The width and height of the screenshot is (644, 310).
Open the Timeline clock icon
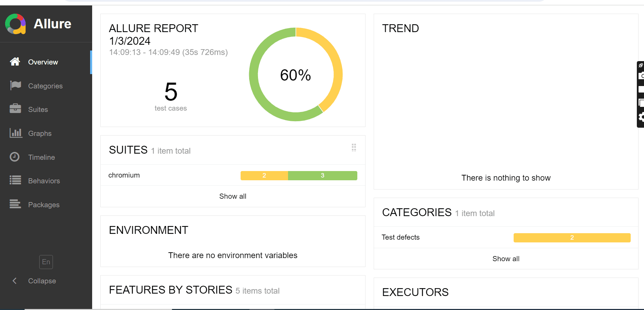[15, 157]
